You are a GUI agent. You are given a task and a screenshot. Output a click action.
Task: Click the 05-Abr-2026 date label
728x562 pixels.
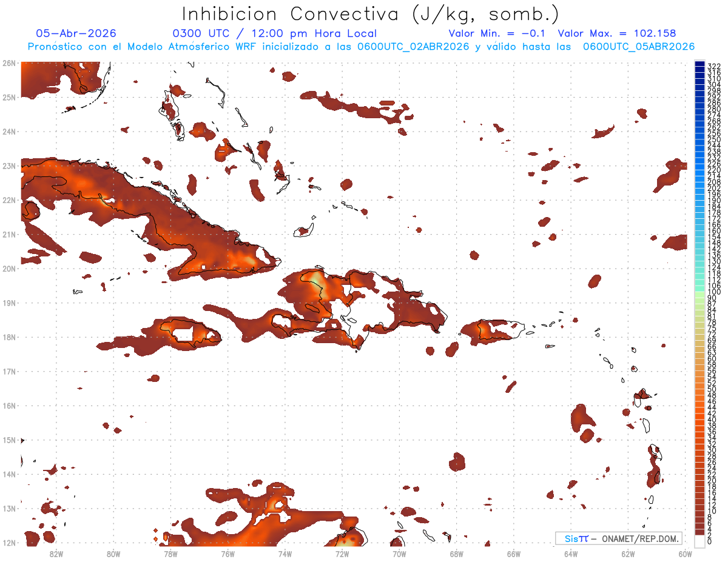(76, 33)
